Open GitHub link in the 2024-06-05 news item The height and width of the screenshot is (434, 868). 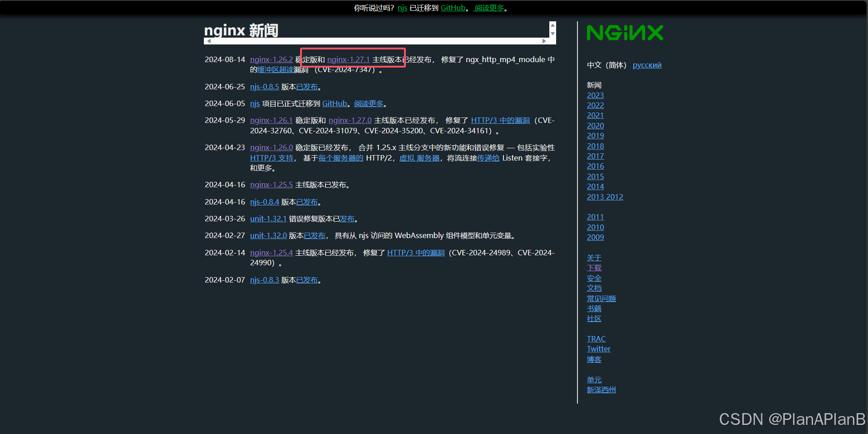pos(335,104)
